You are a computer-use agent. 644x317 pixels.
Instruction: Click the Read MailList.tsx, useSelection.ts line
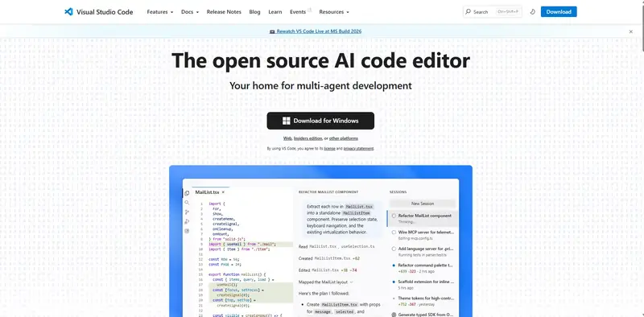[x=336, y=246]
